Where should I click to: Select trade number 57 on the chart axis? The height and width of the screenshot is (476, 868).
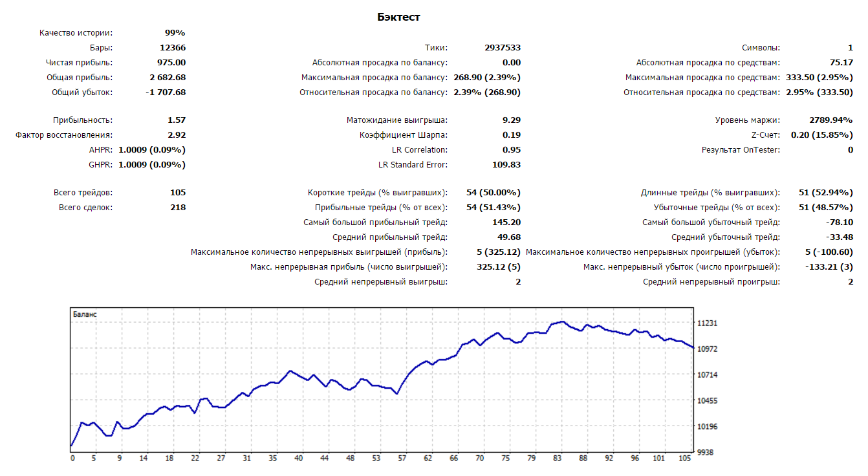[x=402, y=459]
